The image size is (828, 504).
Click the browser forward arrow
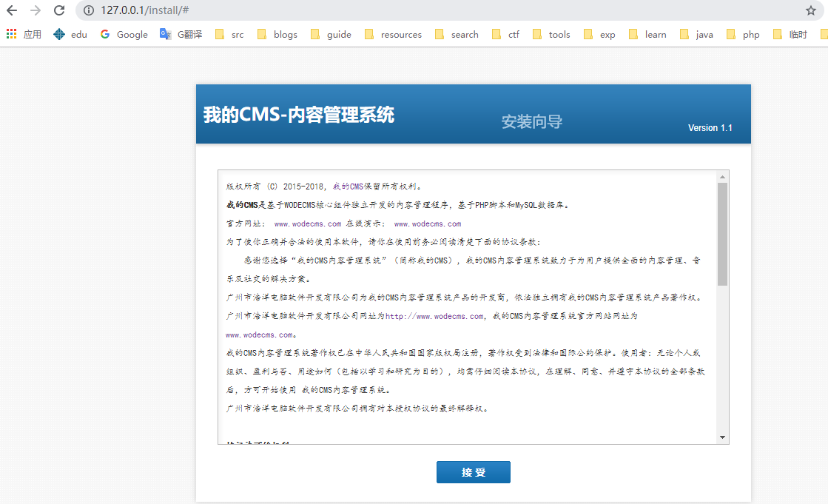(x=35, y=10)
